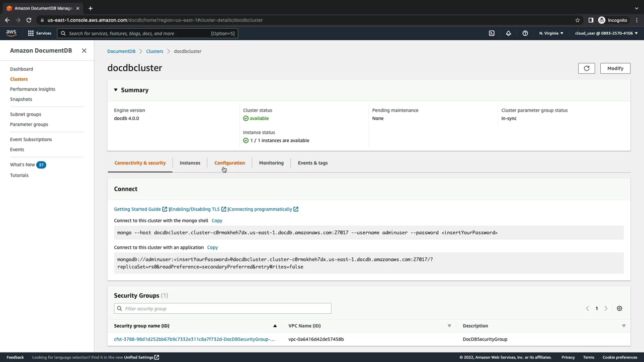Screen dimensions: 644x362
Task: Open Performance Insights in the sidebar
Action: coord(33,89)
